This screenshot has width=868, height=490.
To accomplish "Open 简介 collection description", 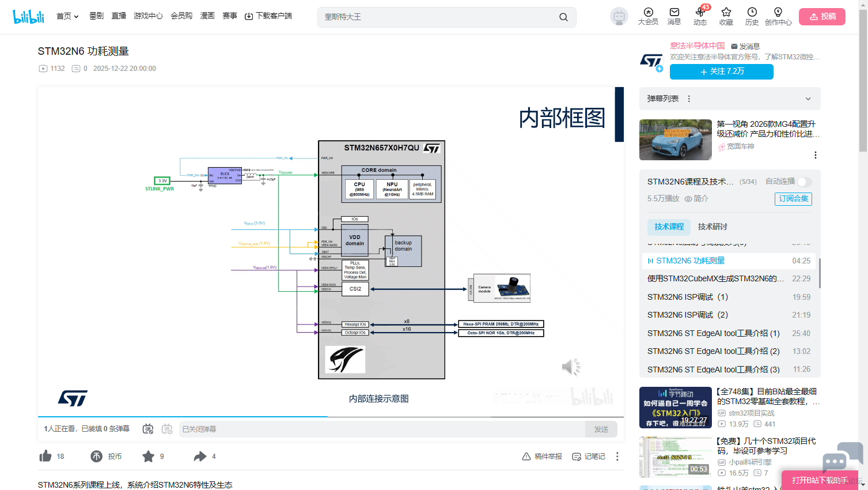I will click(x=696, y=198).
